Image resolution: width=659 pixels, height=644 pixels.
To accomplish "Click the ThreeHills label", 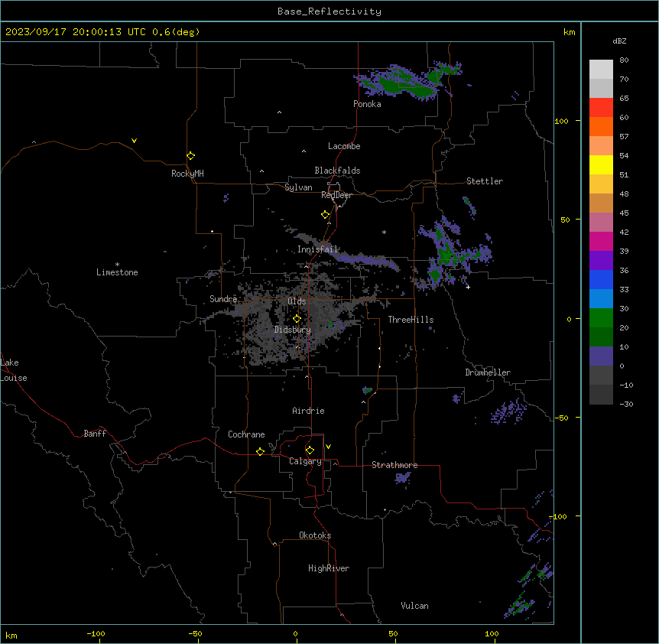I will pos(411,320).
